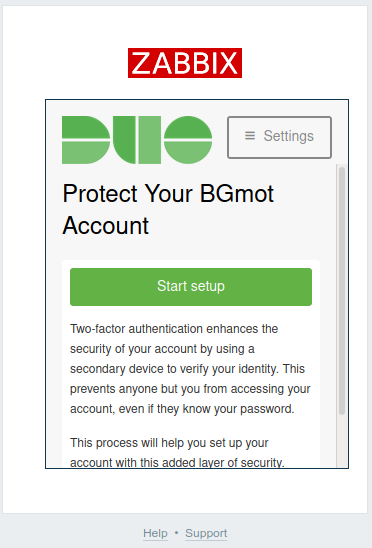The image size is (372, 548).
Task: Open the Duo Settings menu
Action: point(279,137)
